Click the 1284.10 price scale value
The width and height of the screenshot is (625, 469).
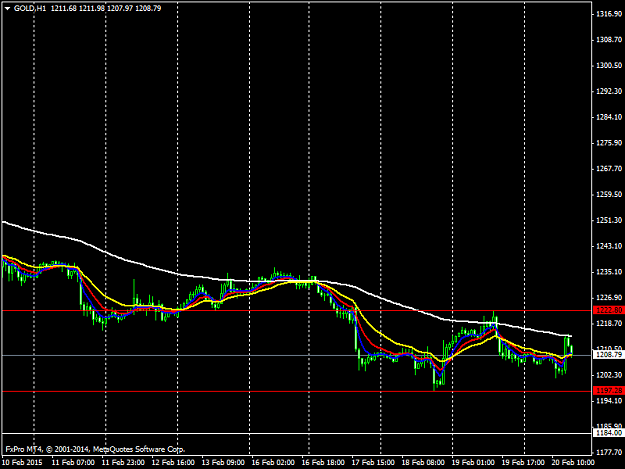click(x=609, y=117)
